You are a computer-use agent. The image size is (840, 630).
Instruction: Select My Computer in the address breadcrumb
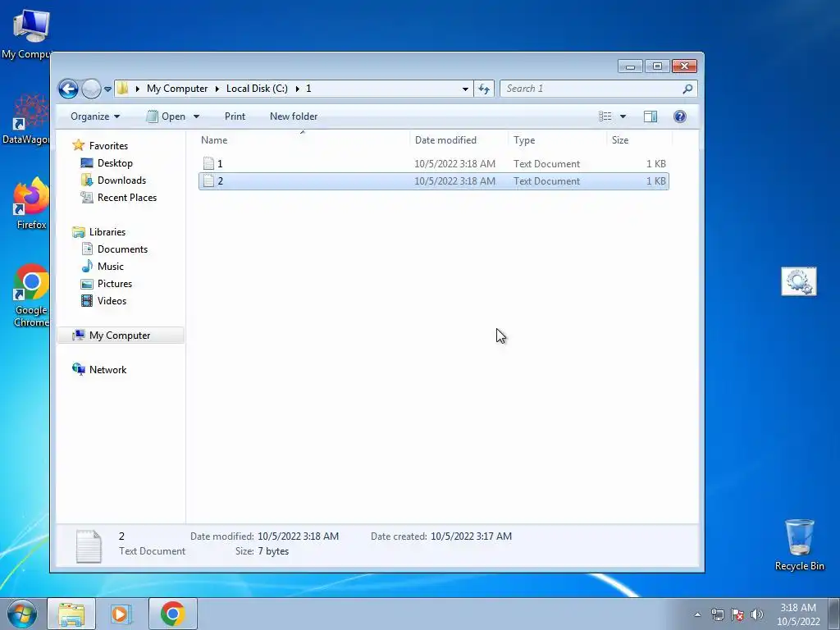[x=177, y=89]
